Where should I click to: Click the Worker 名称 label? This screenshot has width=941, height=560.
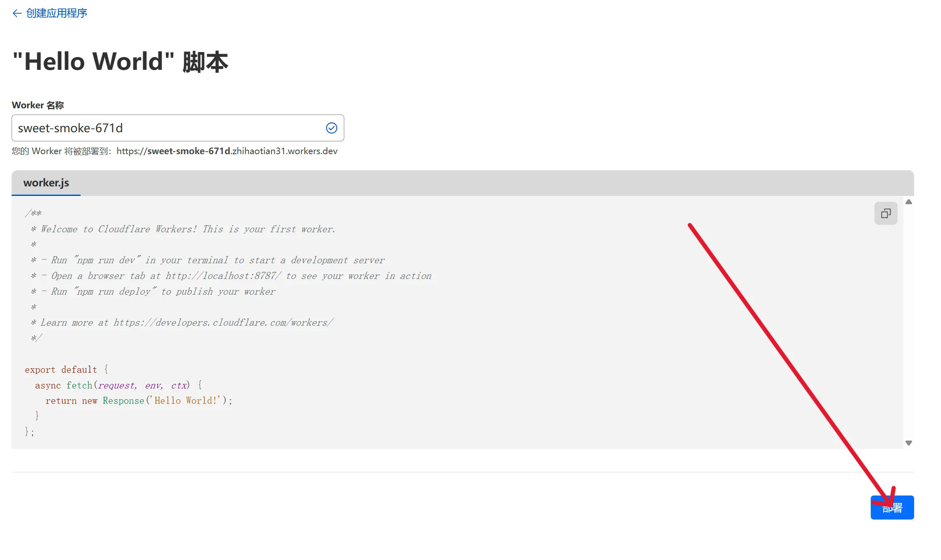(38, 105)
